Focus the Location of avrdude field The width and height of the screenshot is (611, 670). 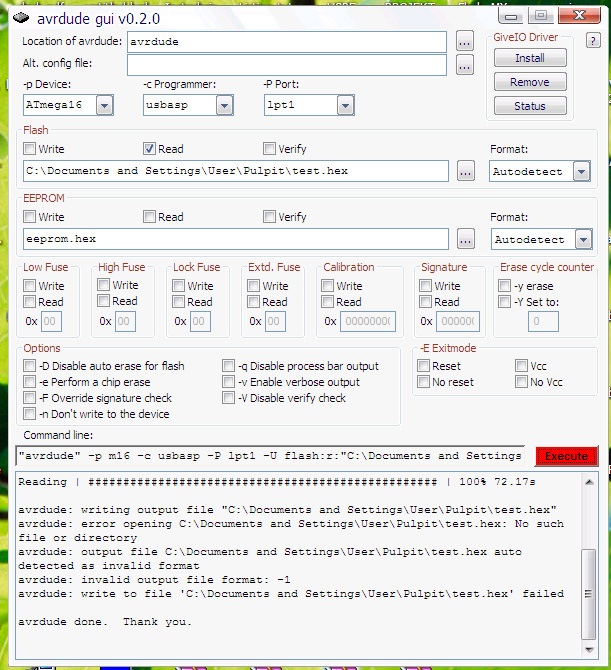coord(287,42)
